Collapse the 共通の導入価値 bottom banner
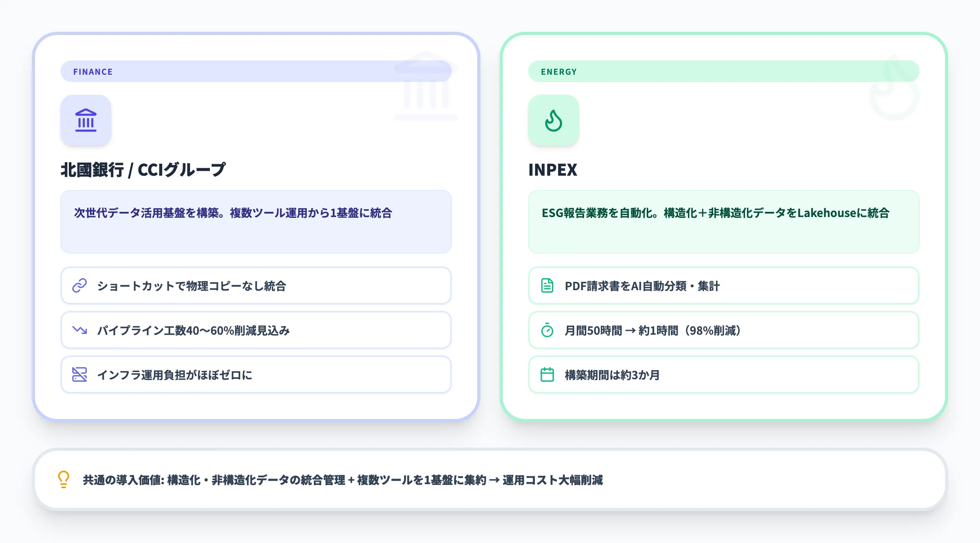980x543 pixels. (x=490, y=480)
